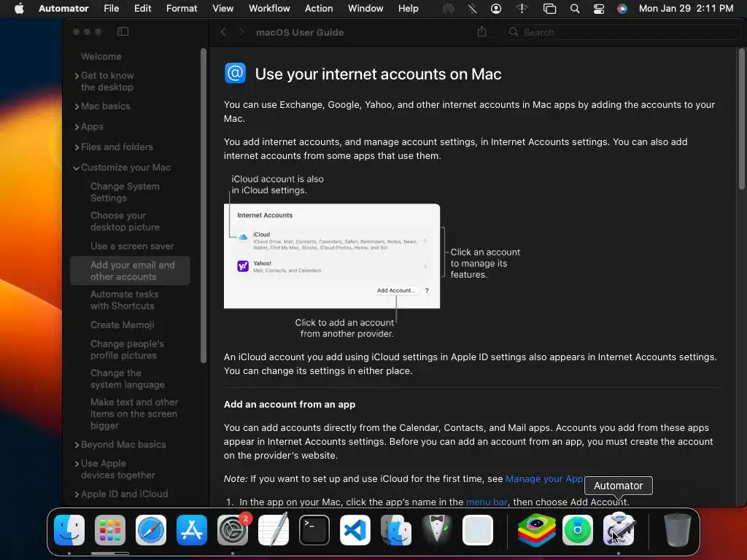747x560 pixels.
Task: Follow the 'Manage your App' link
Action: pos(544,478)
